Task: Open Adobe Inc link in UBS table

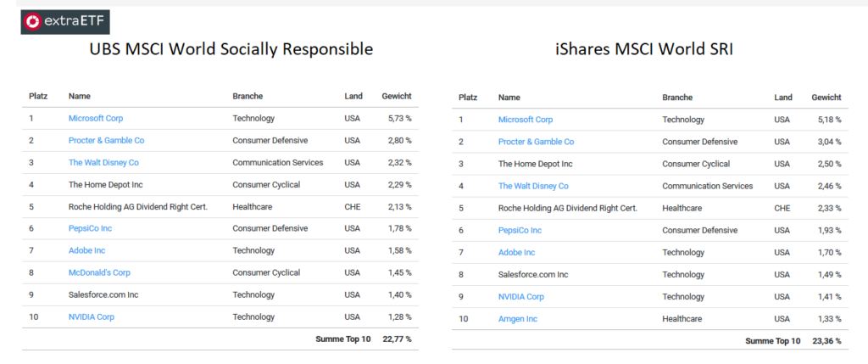Action: [87, 250]
